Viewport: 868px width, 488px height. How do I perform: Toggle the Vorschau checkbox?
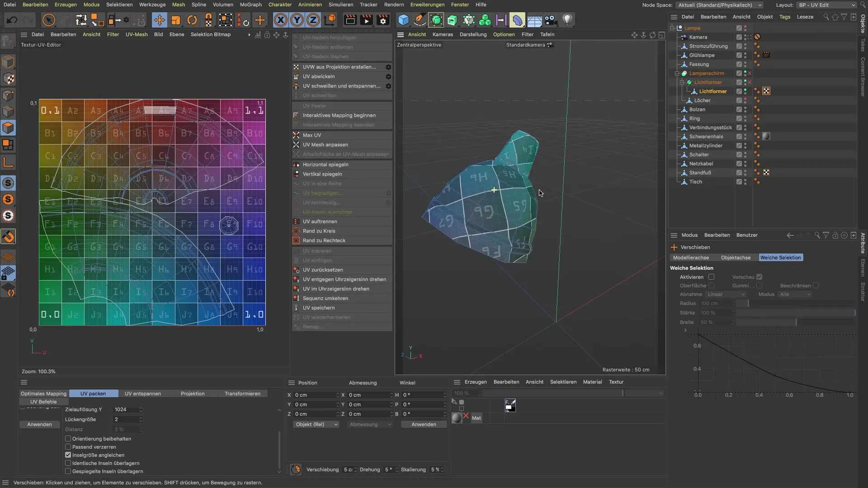(x=759, y=277)
